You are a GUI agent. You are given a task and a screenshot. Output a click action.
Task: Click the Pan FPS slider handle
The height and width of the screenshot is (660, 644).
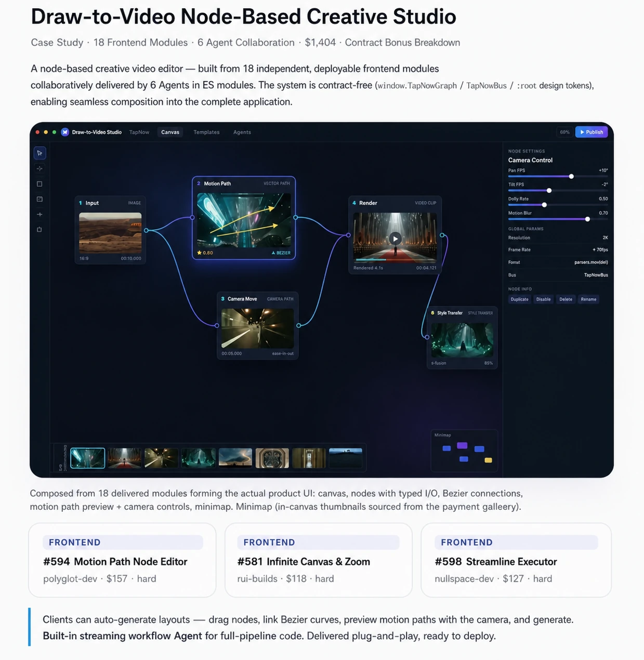tap(571, 177)
